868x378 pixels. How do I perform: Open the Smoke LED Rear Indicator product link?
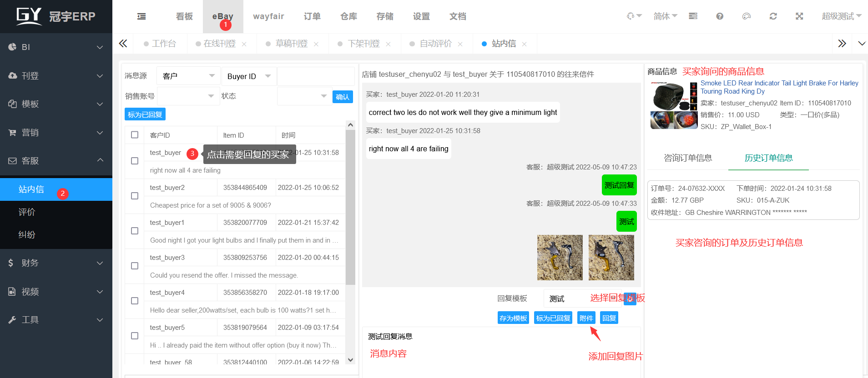click(779, 87)
